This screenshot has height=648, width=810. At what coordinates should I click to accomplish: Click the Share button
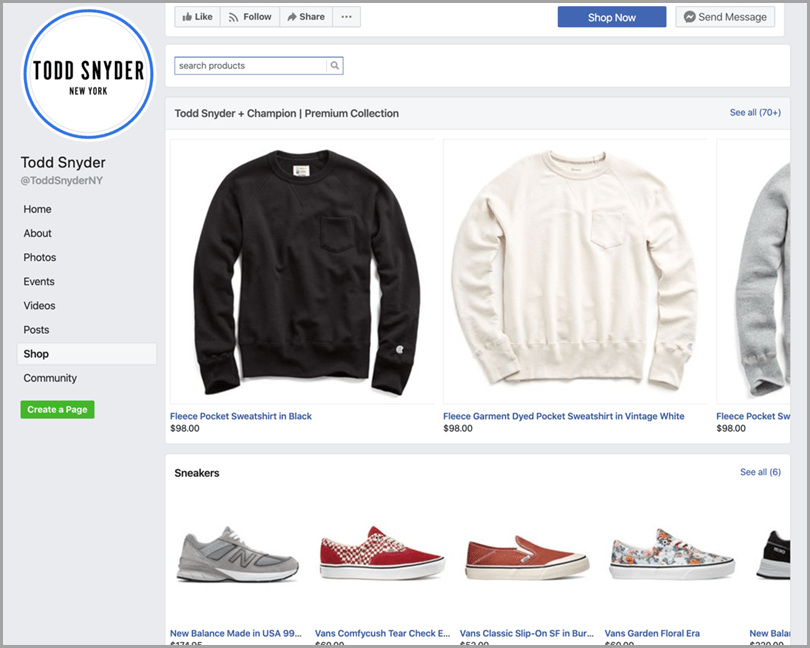click(x=306, y=17)
